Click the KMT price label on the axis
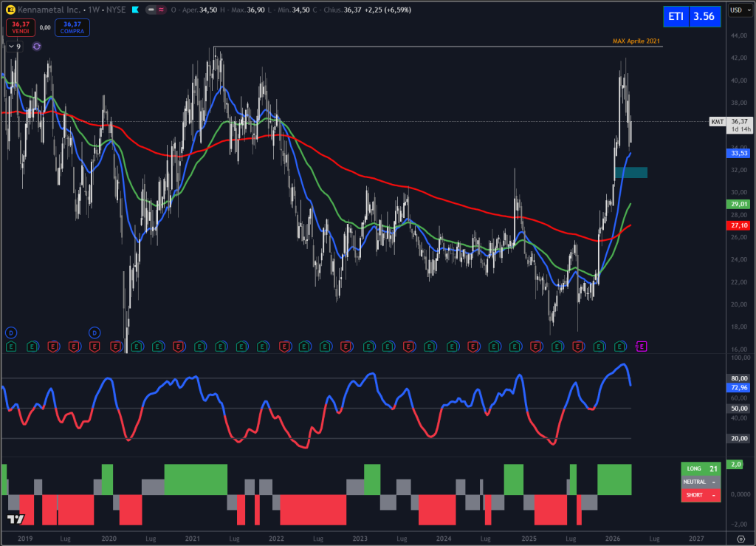The height and width of the screenshot is (546, 756). [x=716, y=121]
